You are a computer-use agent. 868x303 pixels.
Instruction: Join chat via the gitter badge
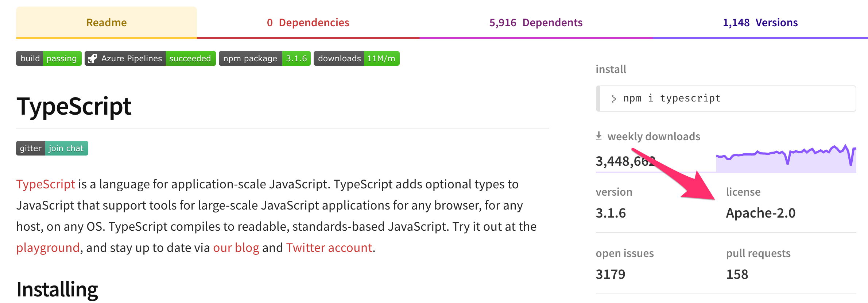coord(52,148)
